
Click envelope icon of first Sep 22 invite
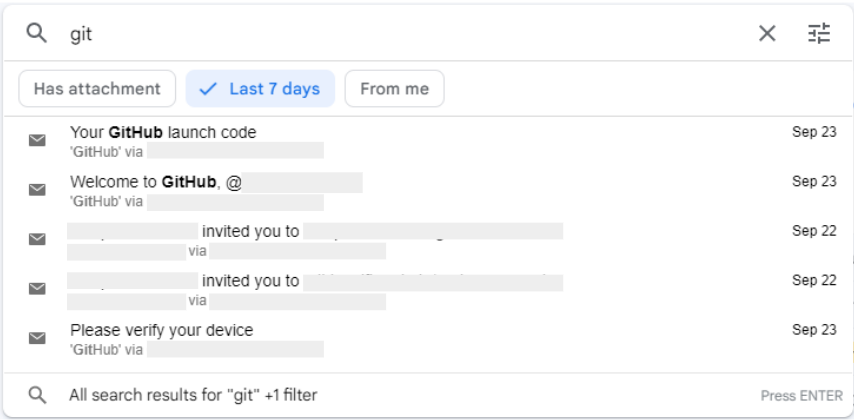point(37,239)
